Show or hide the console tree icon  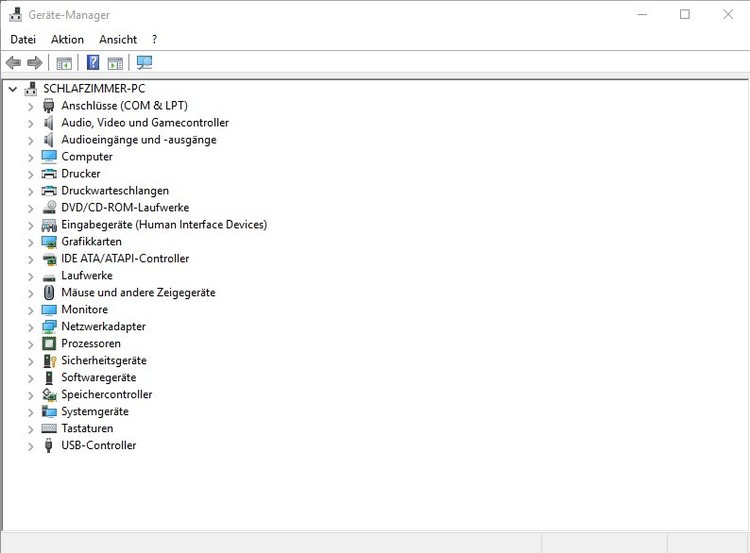point(64,63)
